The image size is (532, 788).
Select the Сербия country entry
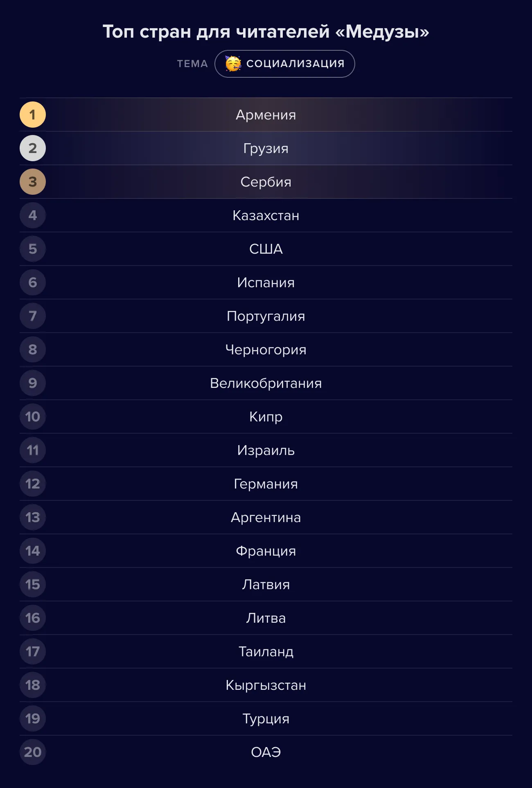(x=266, y=182)
